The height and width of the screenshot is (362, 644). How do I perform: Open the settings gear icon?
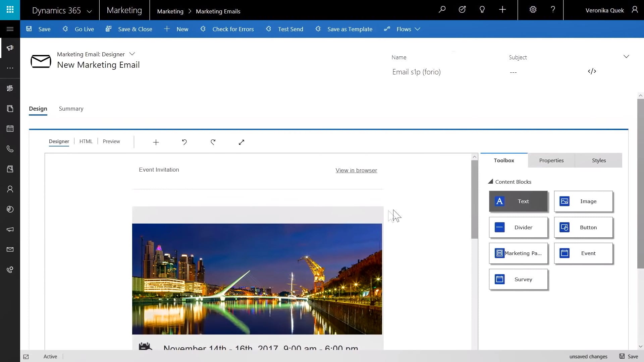(x=533, y=10)
